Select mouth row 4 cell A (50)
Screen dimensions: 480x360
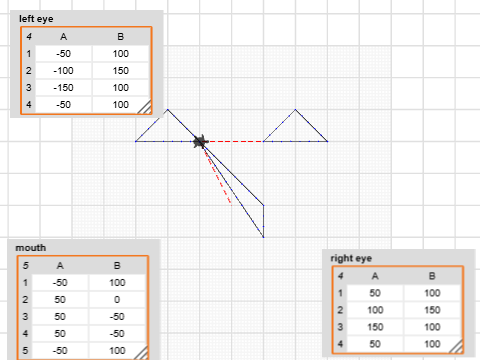point(60,334)
